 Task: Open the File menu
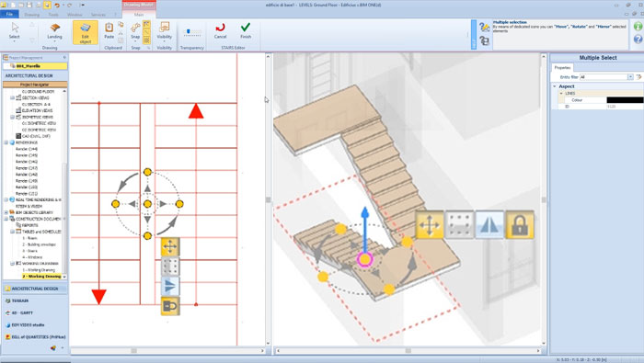pyautogui.click(x=9, y=15)
